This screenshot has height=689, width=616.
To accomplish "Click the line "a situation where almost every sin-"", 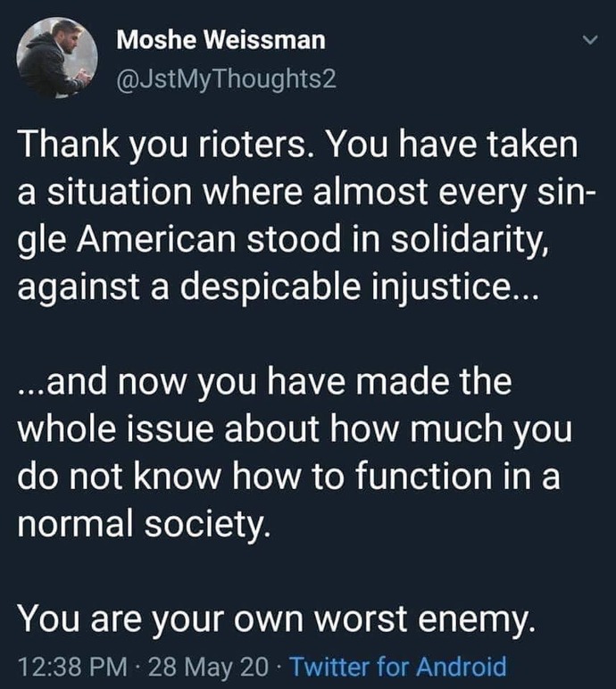I will (306, 193).
